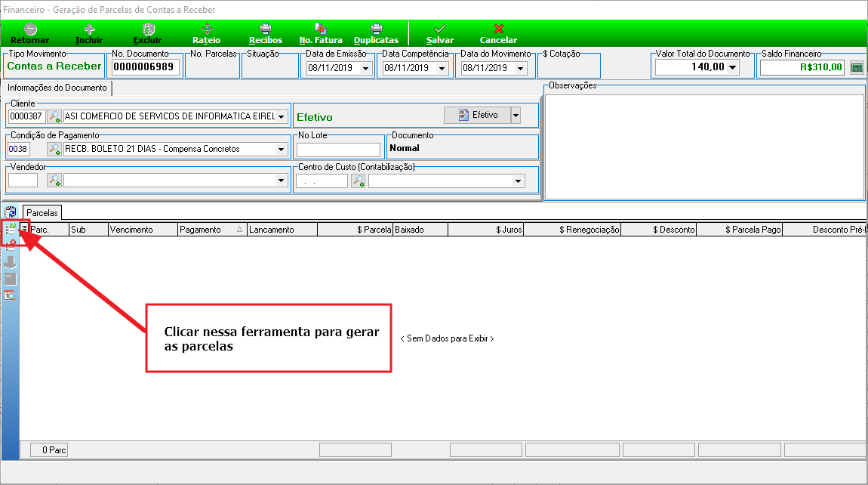868x485 pixels.
Task: Click the No Lote input field
Action: click(x=338, y=150)
